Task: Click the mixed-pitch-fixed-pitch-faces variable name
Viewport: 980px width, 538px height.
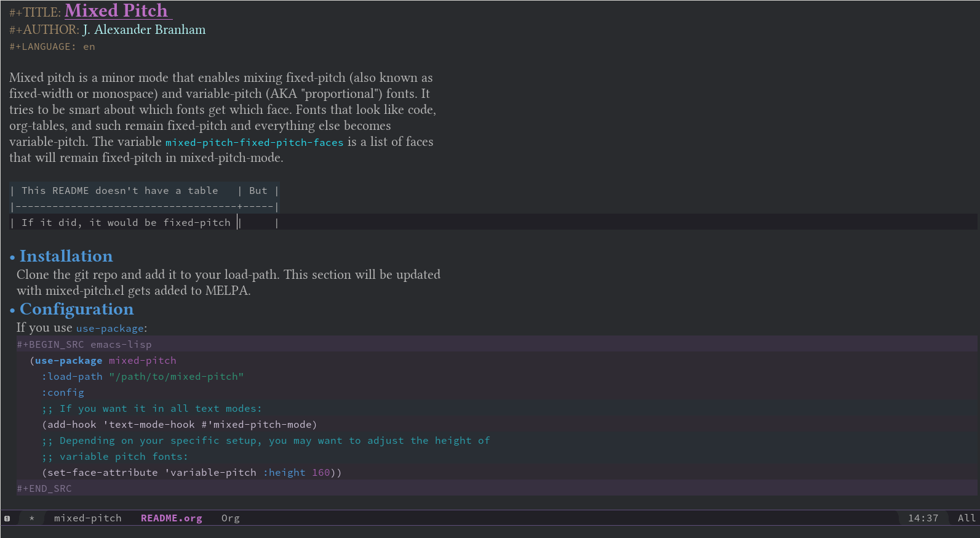Action: coord(255,143)
